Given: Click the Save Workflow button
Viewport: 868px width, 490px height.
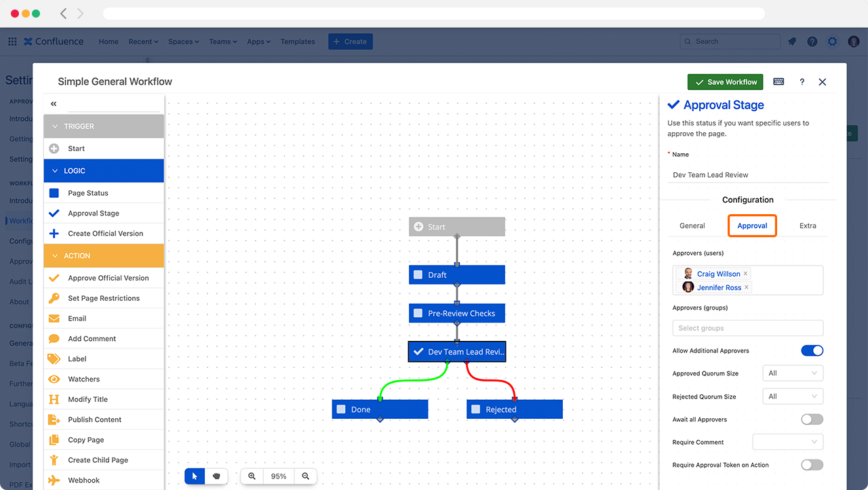Looking at the screenshot, I should pyautogui.click(x=725, y=82).
